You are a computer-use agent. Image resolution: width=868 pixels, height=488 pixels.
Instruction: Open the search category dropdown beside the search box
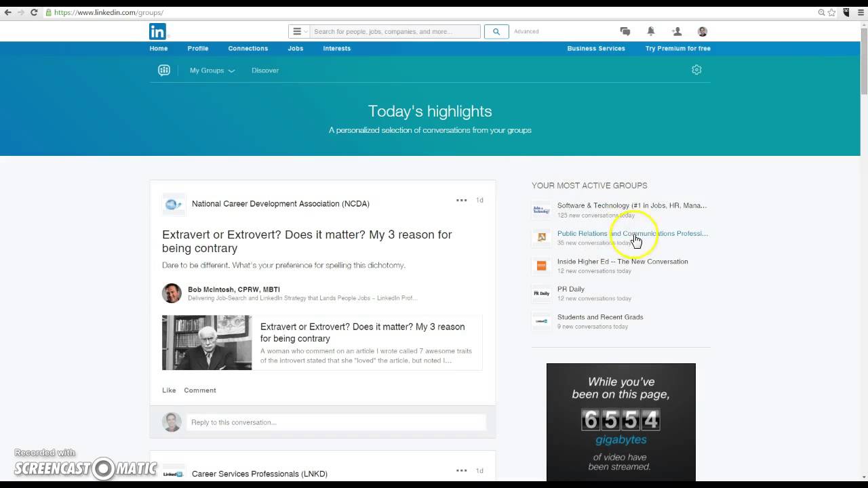(x=300, y=31)
